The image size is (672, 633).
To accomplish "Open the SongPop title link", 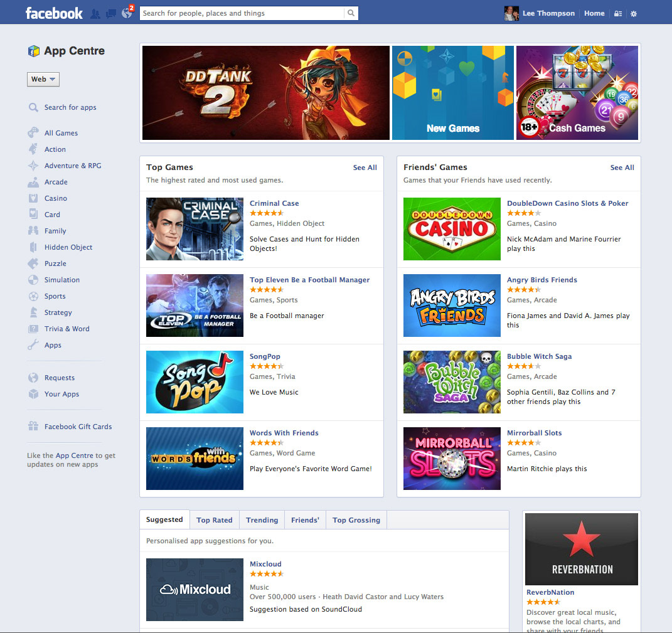I will [x=265, y=356].
